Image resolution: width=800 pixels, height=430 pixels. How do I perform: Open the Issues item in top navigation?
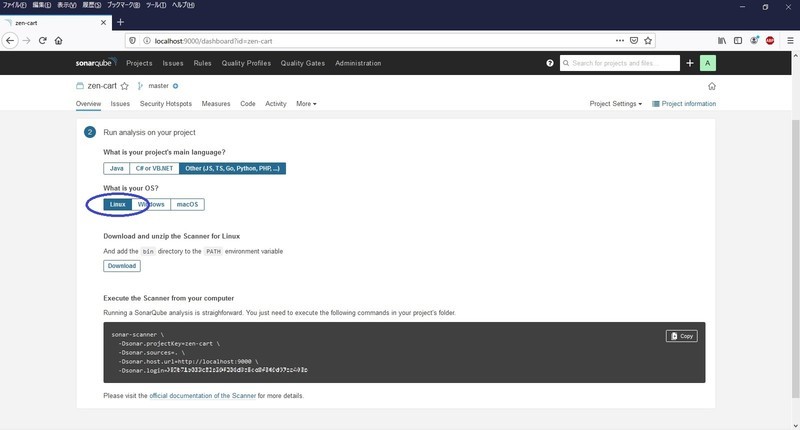[x=172, y=63]
